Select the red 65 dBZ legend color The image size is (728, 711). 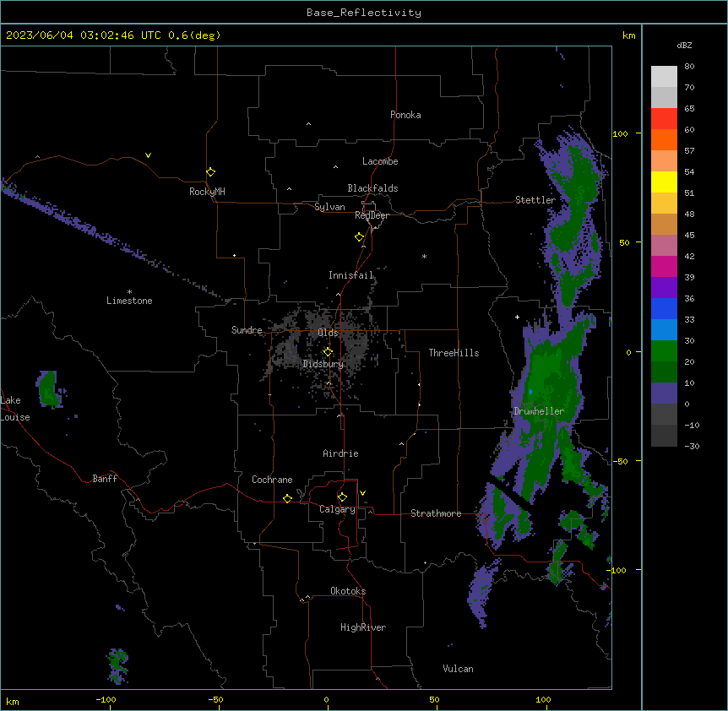[664, 118]
